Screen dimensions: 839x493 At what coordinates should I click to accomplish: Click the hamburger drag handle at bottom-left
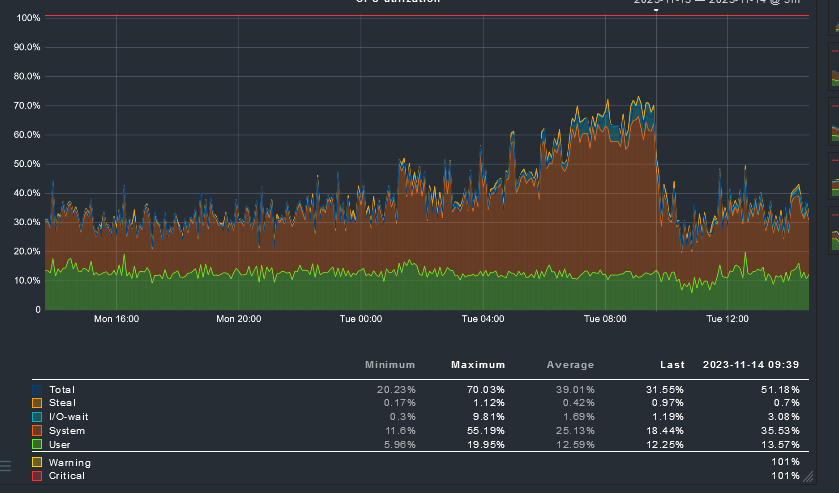tap(5, 465)
